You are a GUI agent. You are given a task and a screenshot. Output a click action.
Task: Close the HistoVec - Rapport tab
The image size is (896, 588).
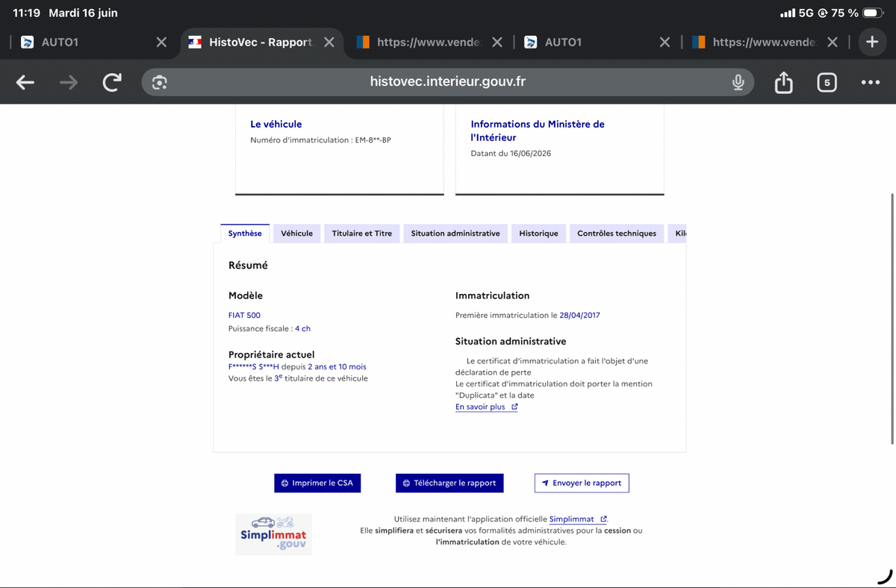pyautogui.click(x=329, y=42)
